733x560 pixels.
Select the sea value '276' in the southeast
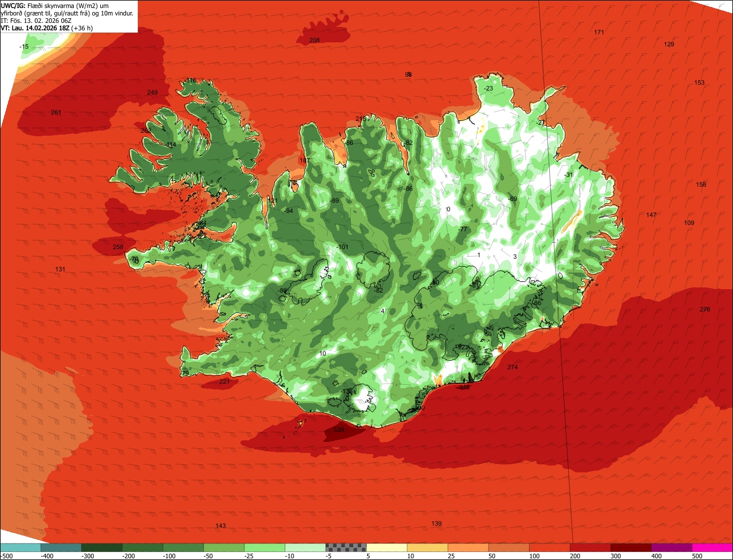(x=705, y=309)
